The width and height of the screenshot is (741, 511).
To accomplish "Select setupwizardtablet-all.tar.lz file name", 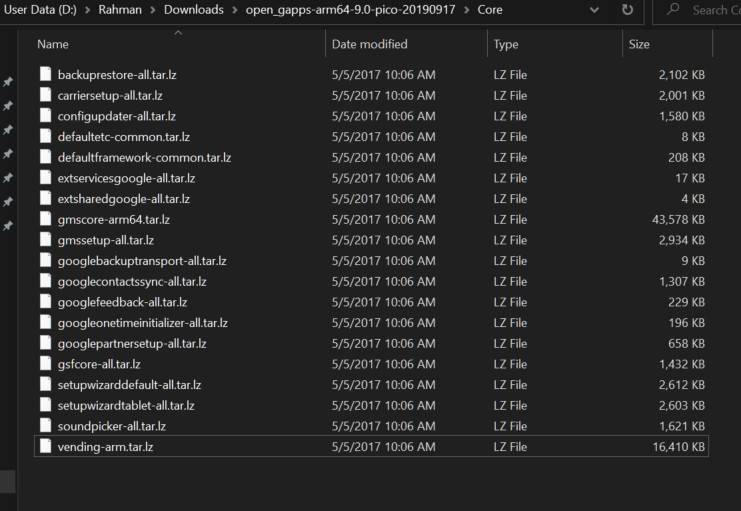I will [126, 406].
